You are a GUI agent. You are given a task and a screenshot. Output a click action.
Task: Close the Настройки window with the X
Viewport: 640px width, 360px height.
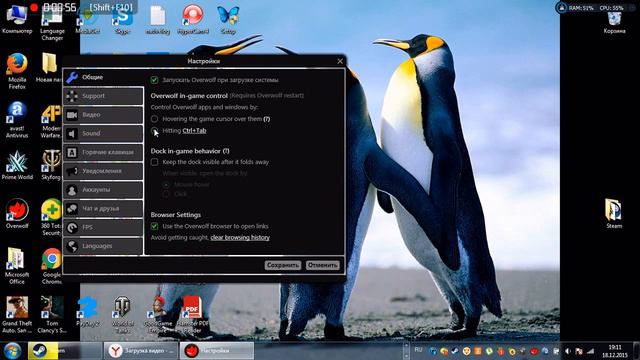pyautogui.click(x=340, y=61)
